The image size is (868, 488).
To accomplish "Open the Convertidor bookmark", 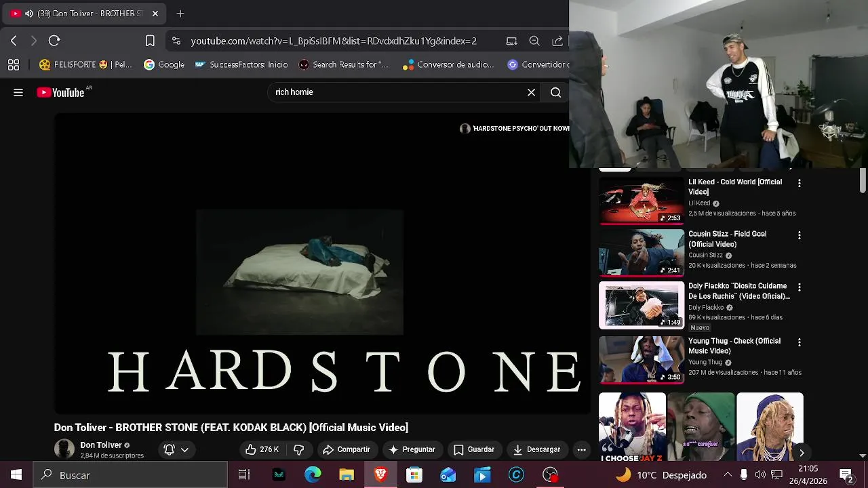I will tap(538, 64).
